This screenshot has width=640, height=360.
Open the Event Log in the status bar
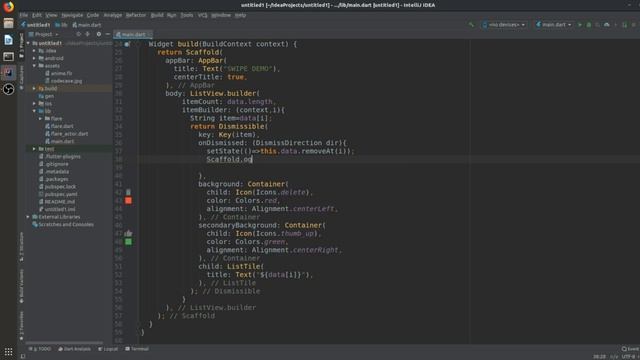point(630,349)
